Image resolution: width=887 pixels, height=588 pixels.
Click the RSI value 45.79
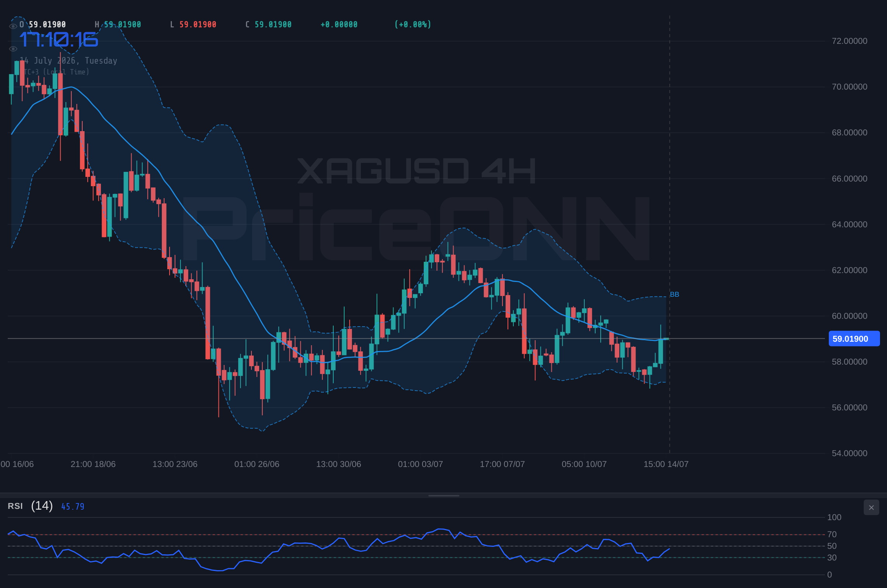click(x=73, y=507)
